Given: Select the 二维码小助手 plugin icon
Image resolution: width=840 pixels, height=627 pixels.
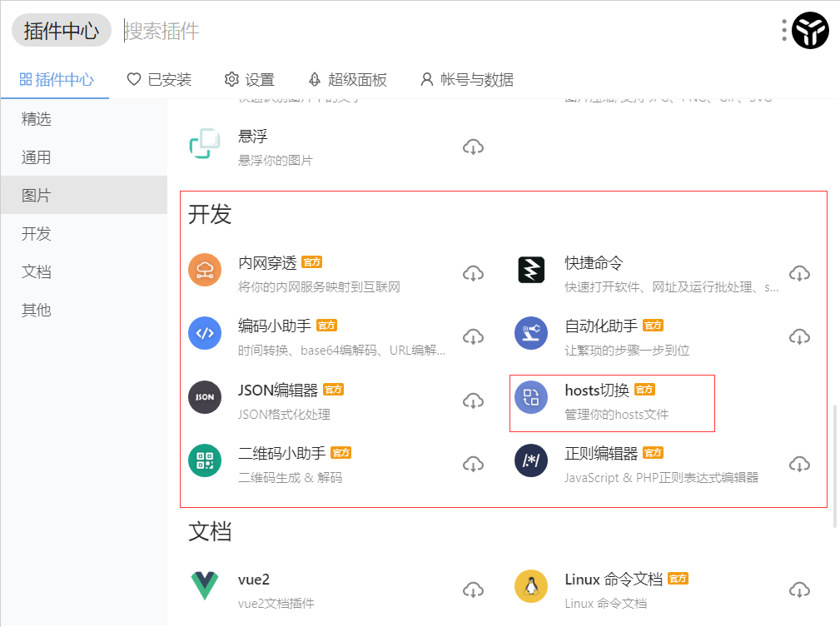Looking at the screenshot, I should [x=205, y=462].
